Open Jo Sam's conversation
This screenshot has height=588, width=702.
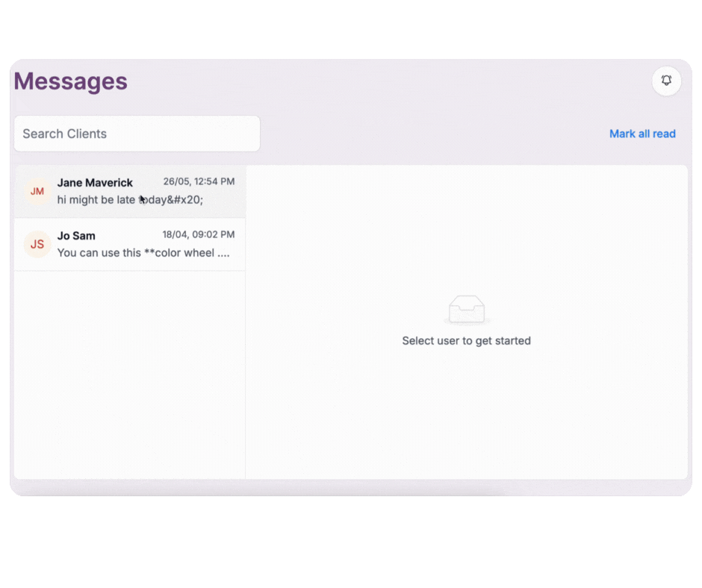coord(130,244)
